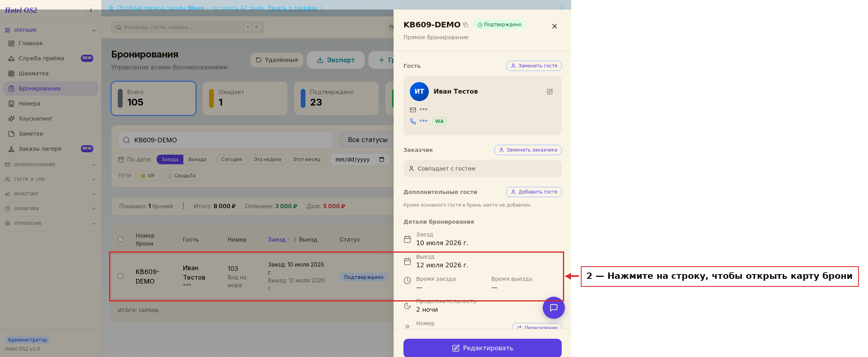
Task: Click the Администратор role badge
Action: pyautogui.click(x=27, y=340)
